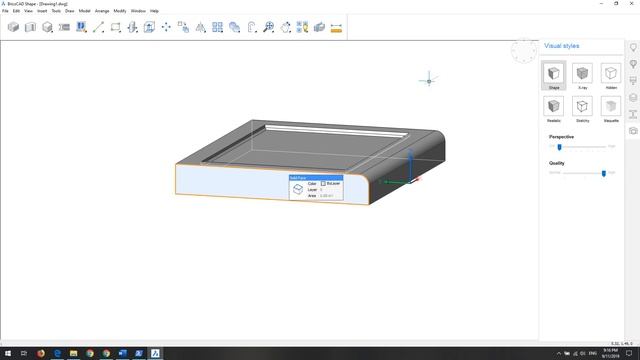Select the Zoom magnifier tool
The height and width of the screenshot is (360, 640).
pyautogui.click(x=269, y=27)
